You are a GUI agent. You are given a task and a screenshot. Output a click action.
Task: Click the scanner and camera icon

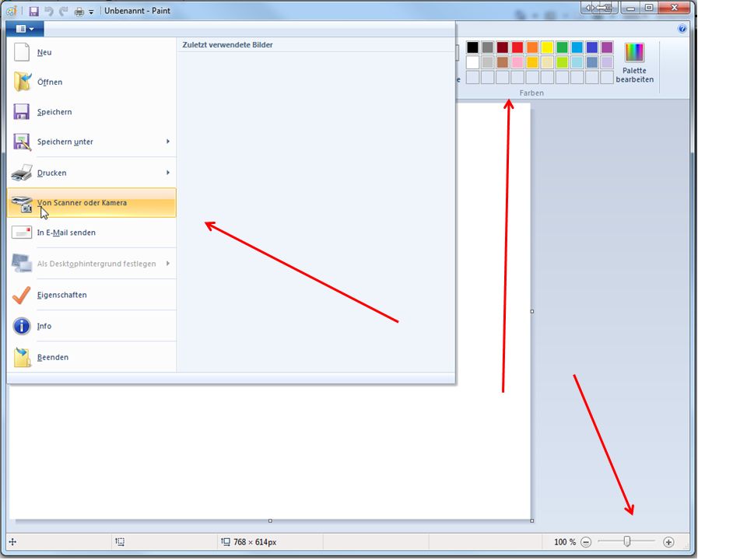(x=22, y=204)
